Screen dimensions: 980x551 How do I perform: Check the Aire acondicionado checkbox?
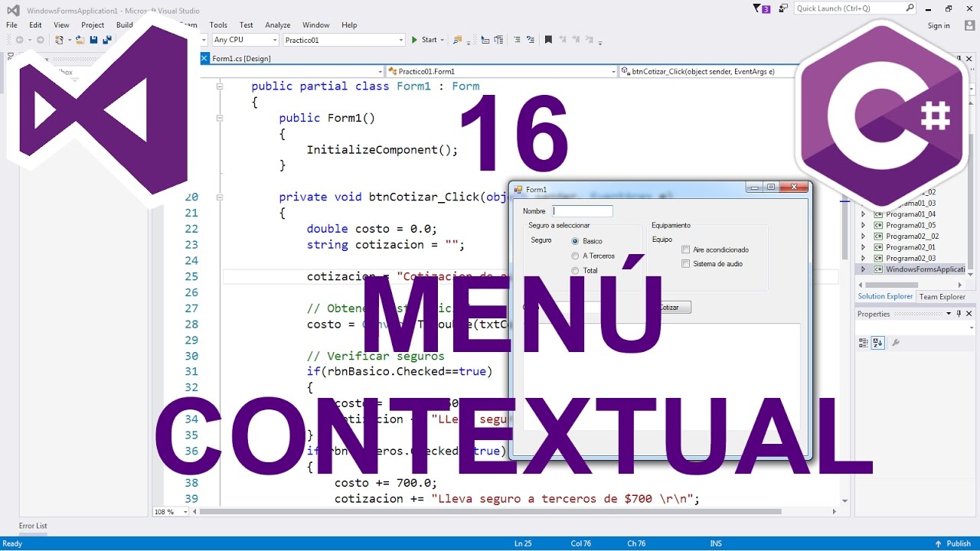coord(686,249)
